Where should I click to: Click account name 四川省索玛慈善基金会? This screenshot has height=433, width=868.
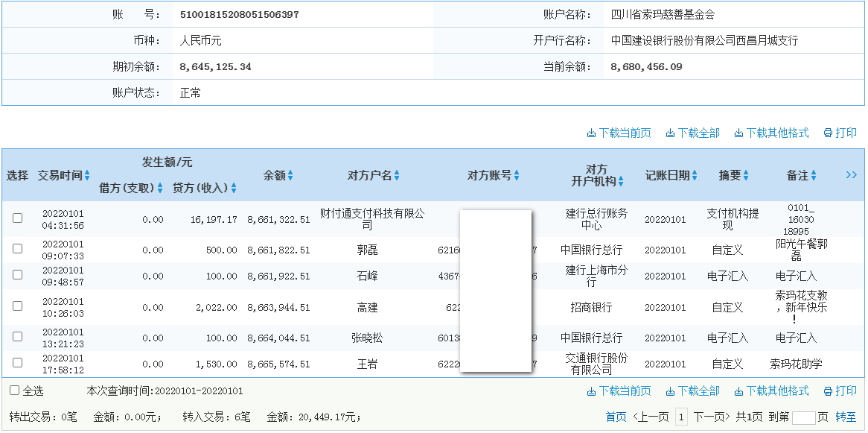click(663, 14)
